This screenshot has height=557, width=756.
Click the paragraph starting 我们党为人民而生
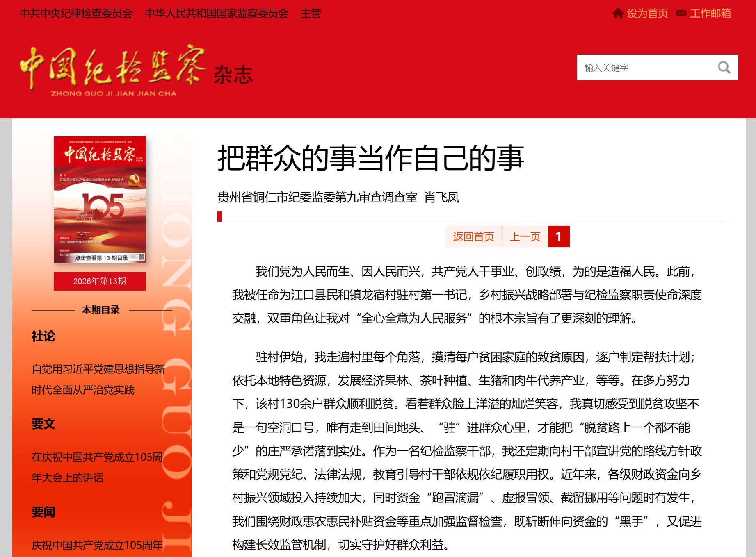(467, 295)
